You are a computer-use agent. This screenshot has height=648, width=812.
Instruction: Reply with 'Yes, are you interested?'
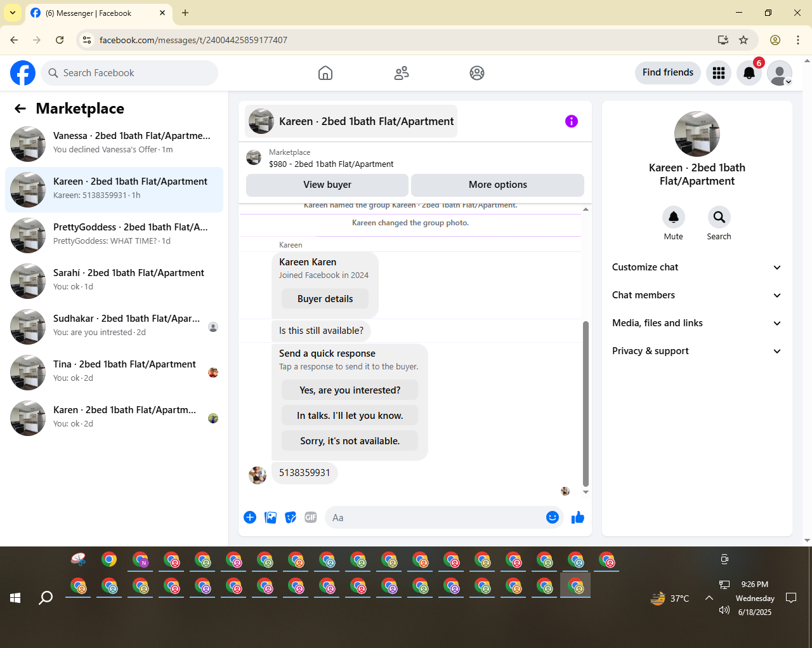[x=350, y=390]
